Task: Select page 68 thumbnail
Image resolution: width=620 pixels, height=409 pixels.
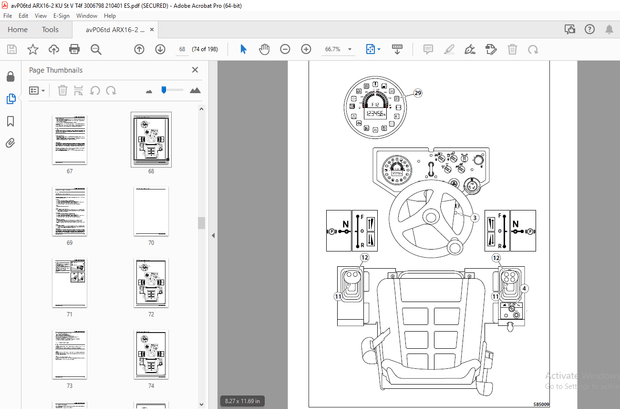Action: [151, 140]
